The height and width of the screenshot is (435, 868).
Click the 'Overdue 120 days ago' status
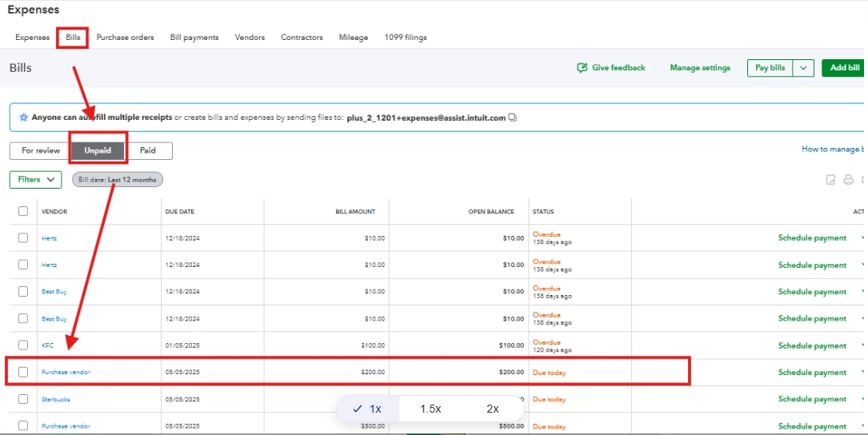(552, 346)
